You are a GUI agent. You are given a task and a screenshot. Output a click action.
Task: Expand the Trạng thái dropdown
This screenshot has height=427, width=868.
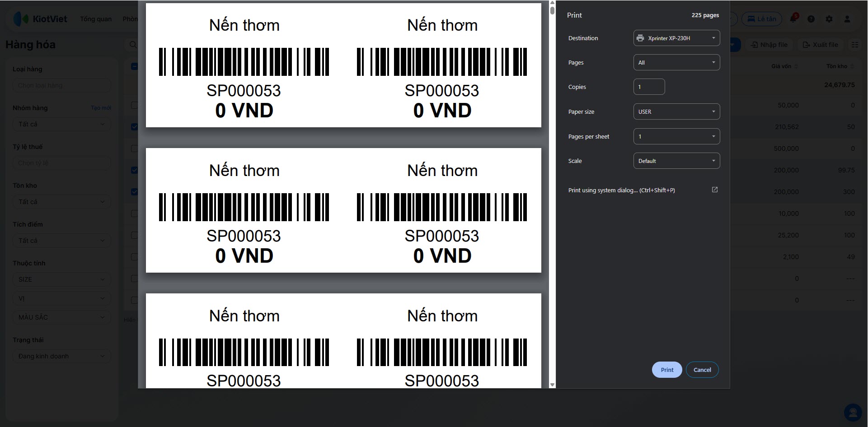point(62,356)
